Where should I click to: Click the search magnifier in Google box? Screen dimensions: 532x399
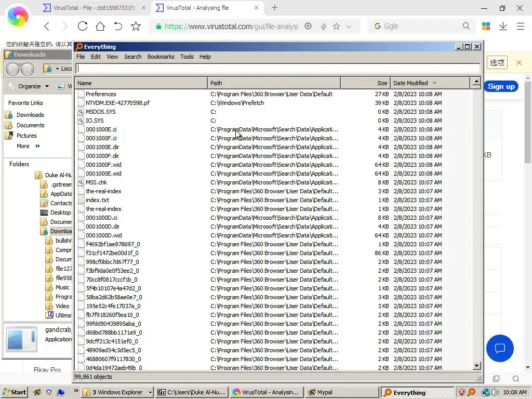pos(466,26)
